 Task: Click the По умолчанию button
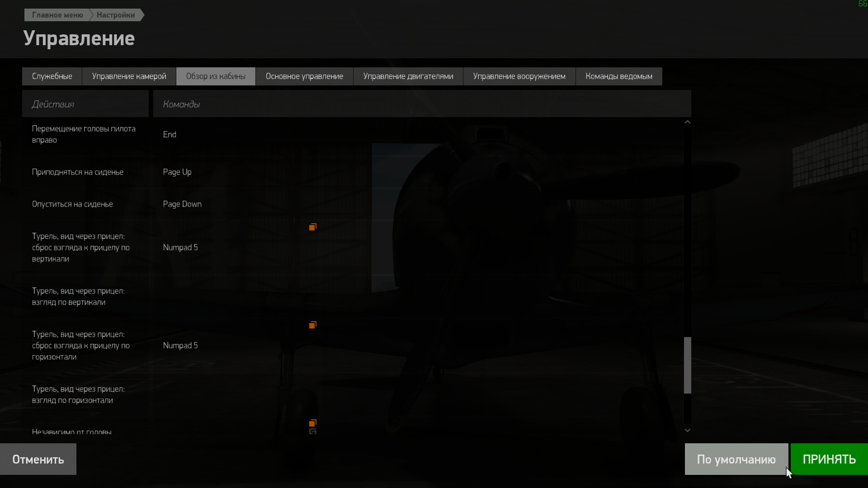click(736, 459)
